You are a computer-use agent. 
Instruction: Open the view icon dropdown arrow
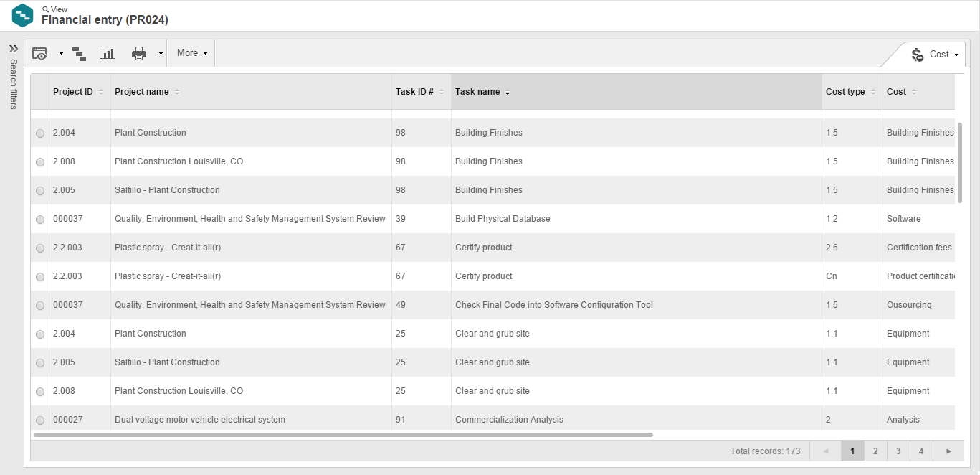coord(61,54)
